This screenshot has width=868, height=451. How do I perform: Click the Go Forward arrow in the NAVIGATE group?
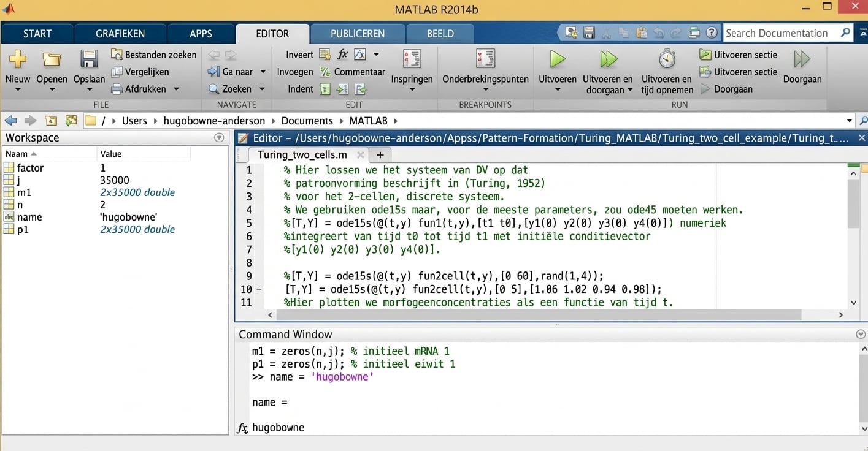[x=231, y=55]
